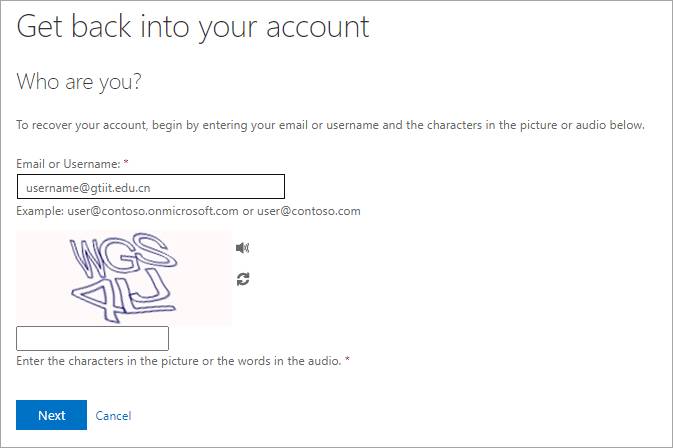The image size is (673, 448).
Task: Click the red asterisk beside Email or Username
Action: [x=126, y=162]
